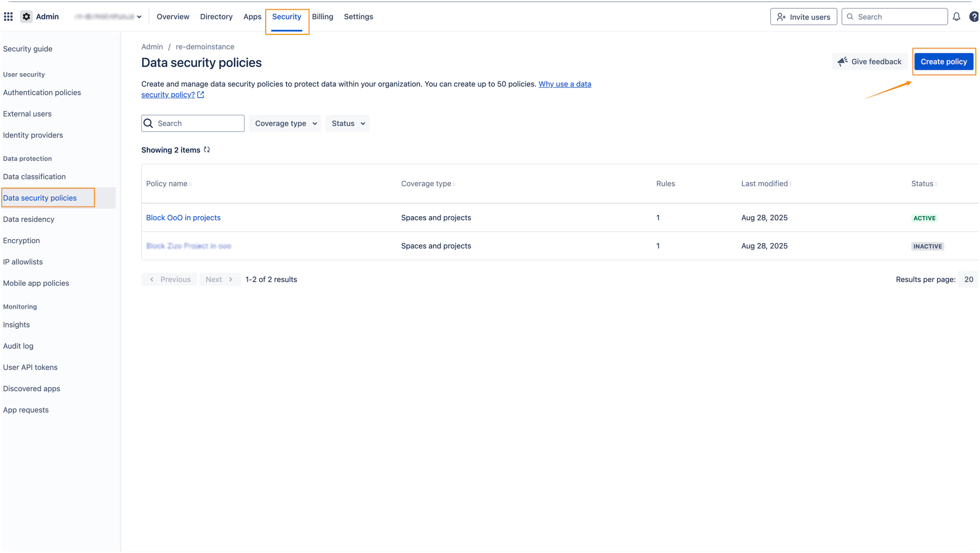
Task: Open the Directory tab
Action: [x=216, y=17]
